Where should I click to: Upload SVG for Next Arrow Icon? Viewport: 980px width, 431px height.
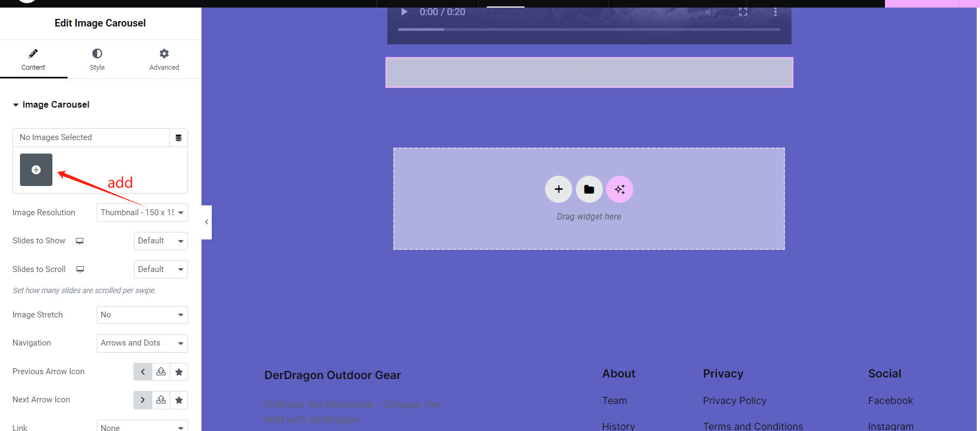point(161,400)
